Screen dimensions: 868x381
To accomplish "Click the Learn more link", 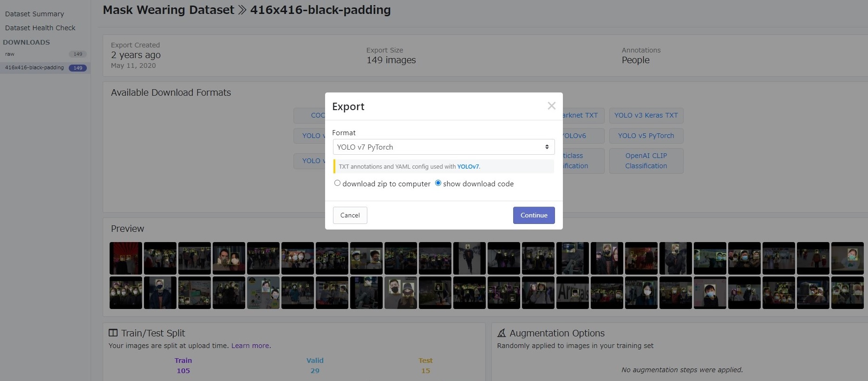I will tap(250, 346).
